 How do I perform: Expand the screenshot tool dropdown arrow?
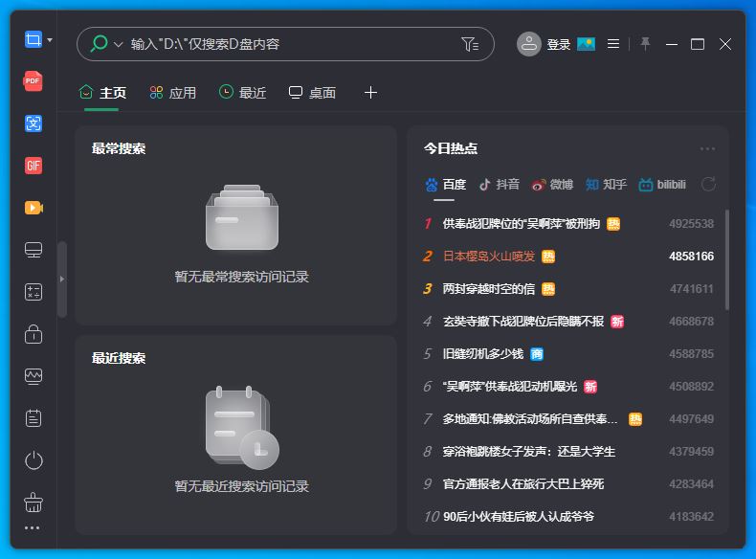point(50,40)
